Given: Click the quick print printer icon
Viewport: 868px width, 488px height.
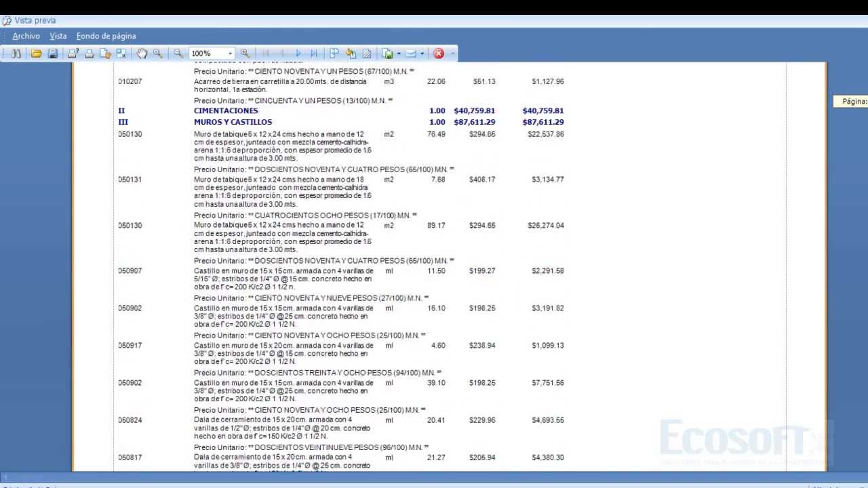Looking at the screenshot, I should coord(89,54).
